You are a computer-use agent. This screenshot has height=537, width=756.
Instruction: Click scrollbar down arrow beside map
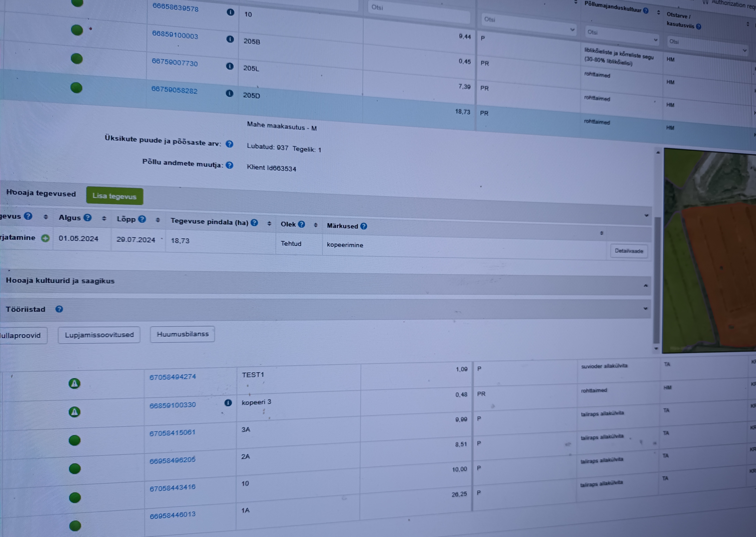coord(656,348)
